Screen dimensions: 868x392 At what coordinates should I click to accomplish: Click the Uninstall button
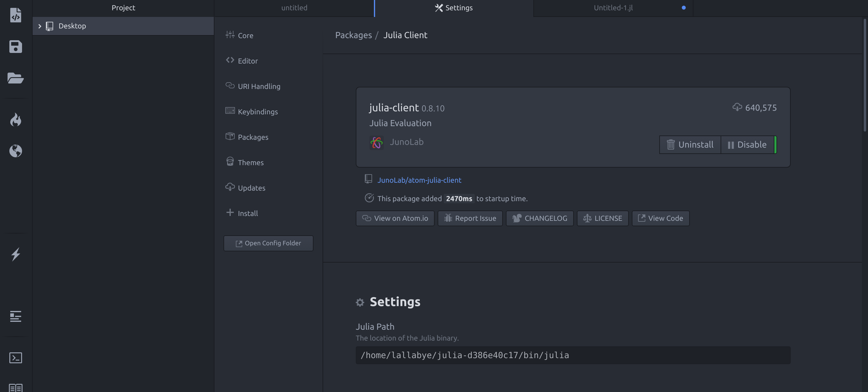690,145
